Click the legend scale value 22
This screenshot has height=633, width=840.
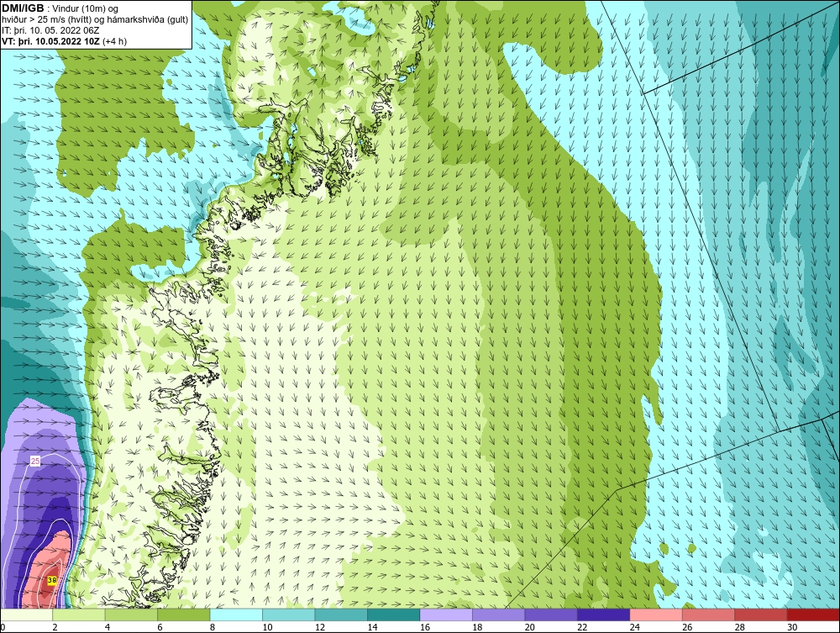pos(582,627)
